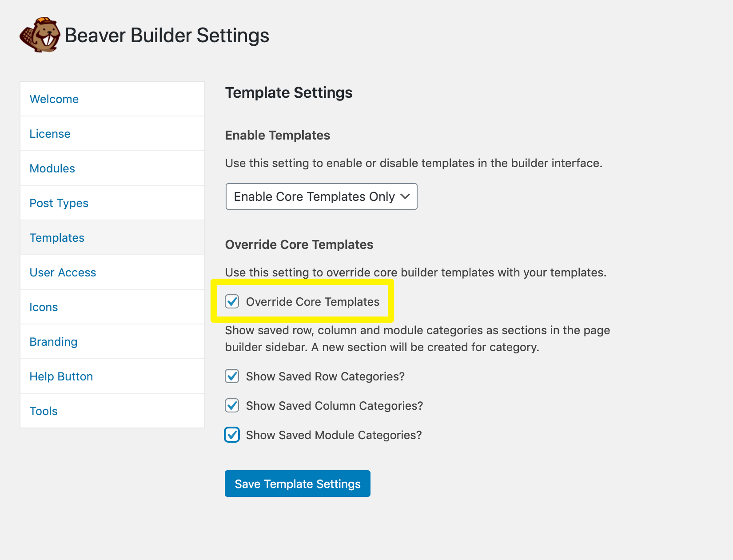Click the Template Settings heading
Image resolution: width=733 pixels, height=560 pixels.
click(x=289, y=93)
